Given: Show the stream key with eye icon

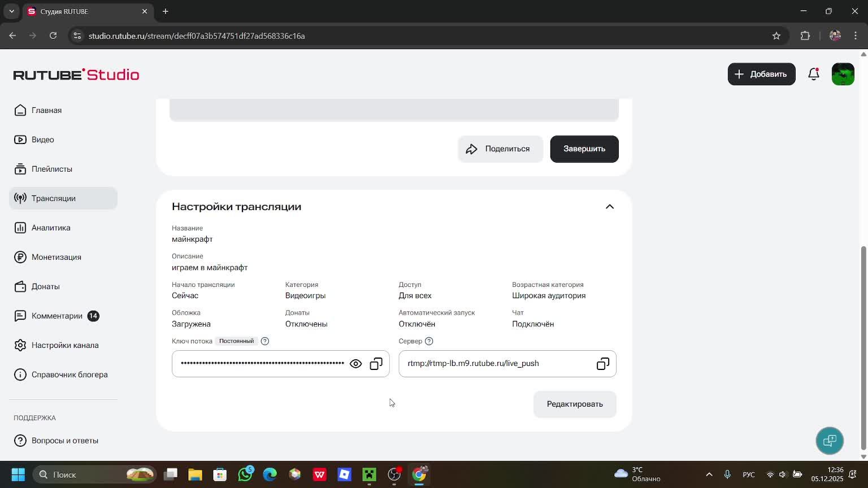Looking at the screenshot, I should point(355,364).
